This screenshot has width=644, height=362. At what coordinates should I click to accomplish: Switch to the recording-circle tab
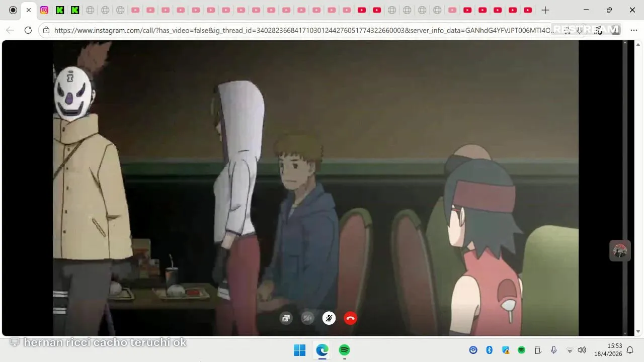(13, 10)
